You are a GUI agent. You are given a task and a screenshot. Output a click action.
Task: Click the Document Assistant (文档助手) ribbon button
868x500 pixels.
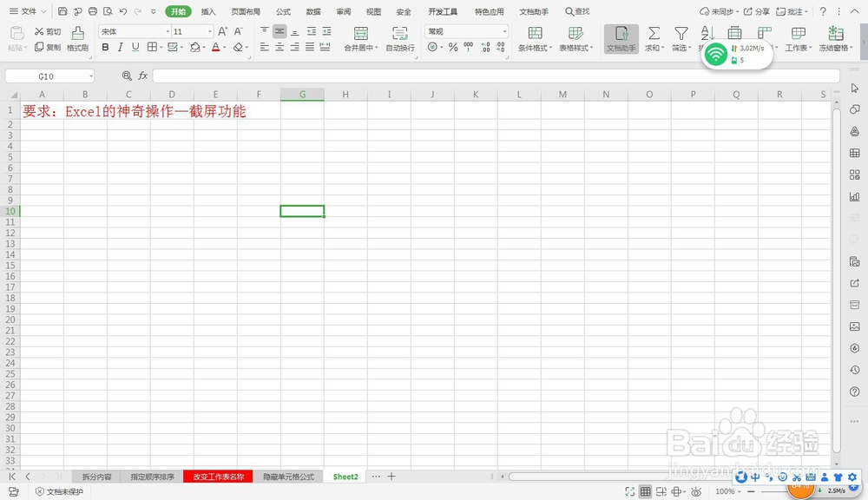click(621, 39)
